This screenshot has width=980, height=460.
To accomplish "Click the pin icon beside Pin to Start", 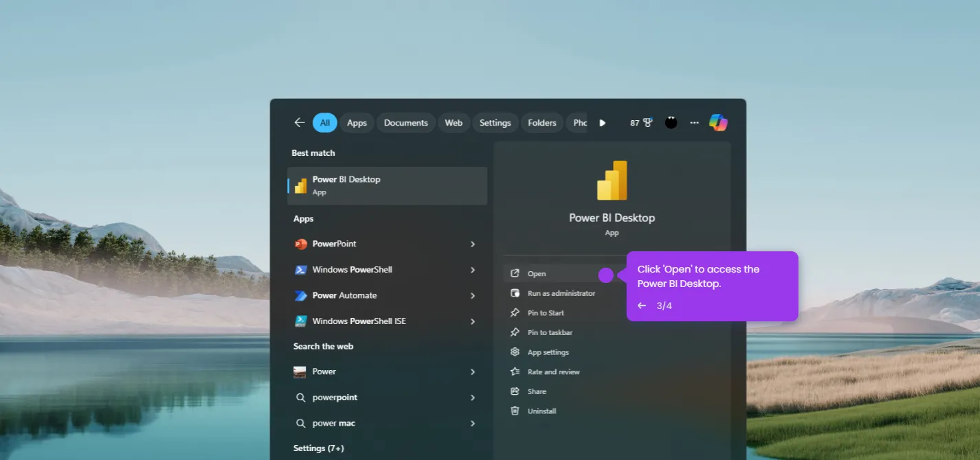I will 515,313.
